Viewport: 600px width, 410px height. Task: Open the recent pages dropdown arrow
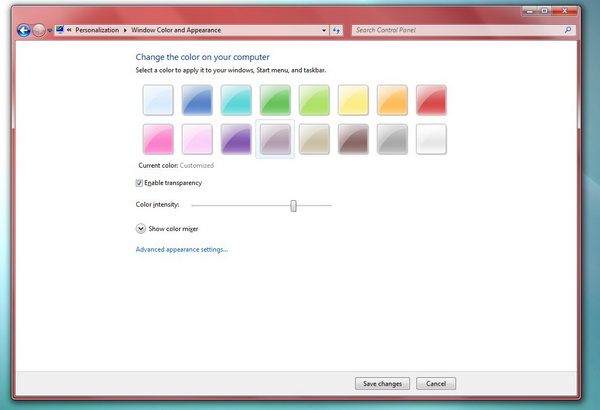coord(51,31)
